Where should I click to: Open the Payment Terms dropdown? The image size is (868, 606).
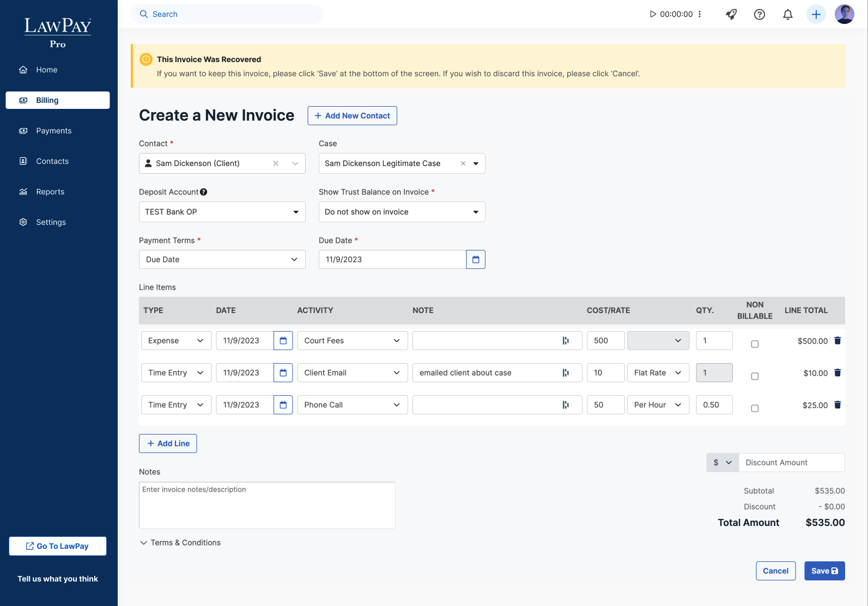coord(222,260)
